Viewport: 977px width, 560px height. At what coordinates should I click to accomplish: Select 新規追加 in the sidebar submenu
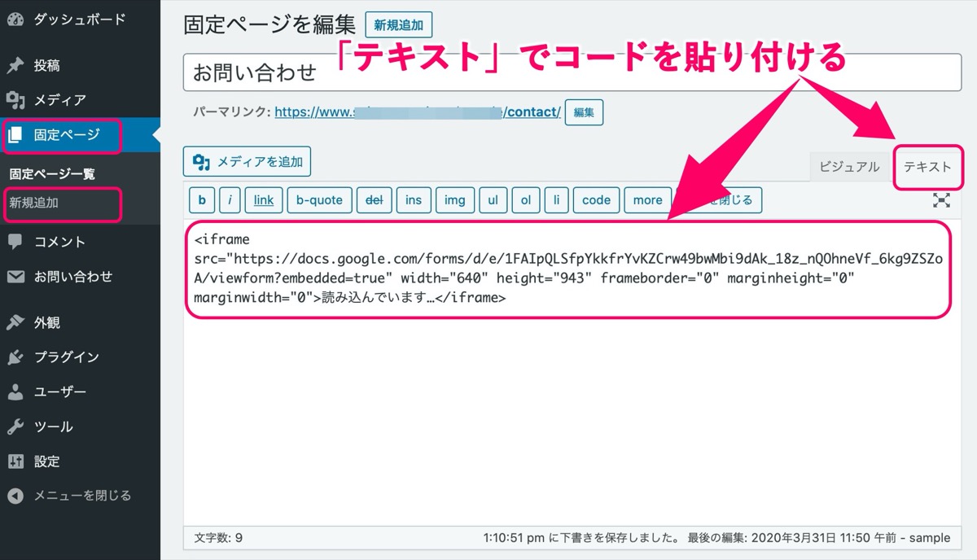coord(33,203)
